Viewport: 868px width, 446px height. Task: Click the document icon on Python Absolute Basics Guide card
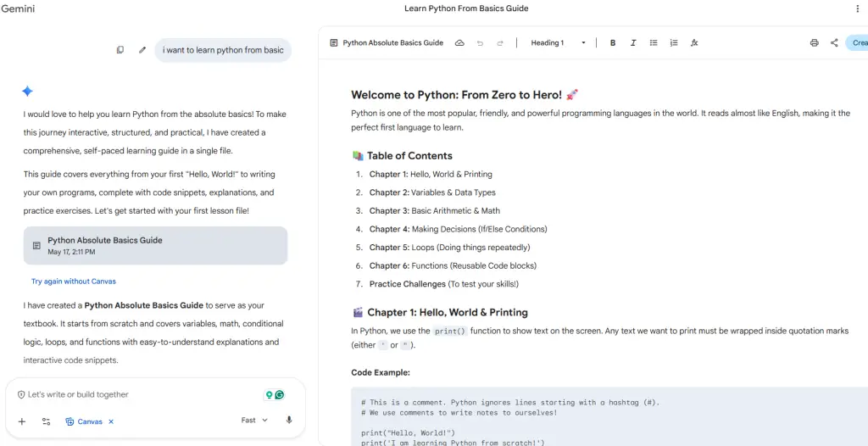pos(36,245)
